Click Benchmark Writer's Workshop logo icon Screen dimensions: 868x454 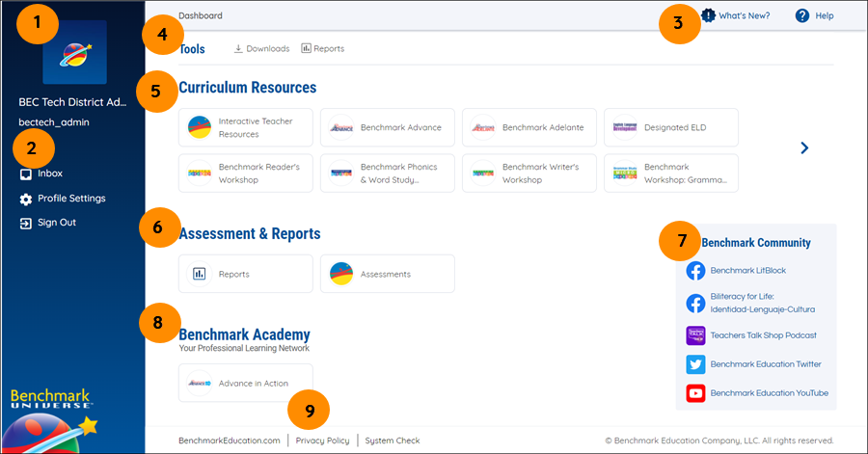[x=483, y=174]
